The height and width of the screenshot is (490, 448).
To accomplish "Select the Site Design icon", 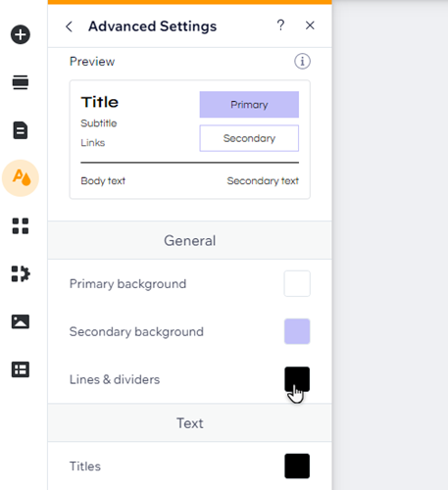I will point(21,178).
